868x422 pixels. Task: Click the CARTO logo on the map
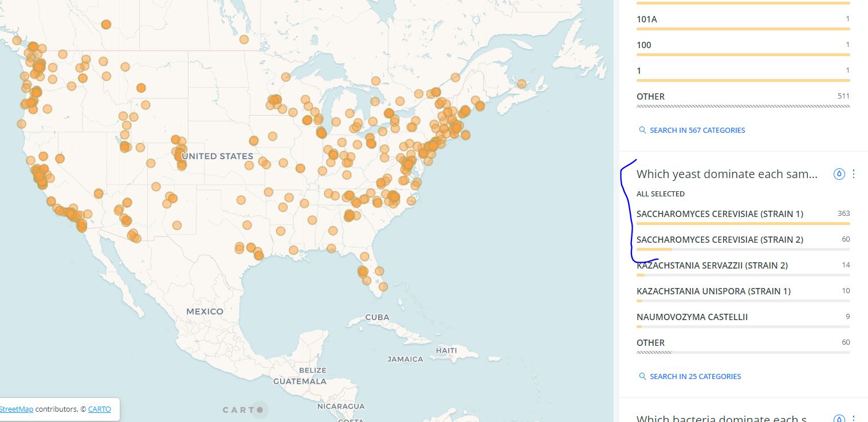pos(243,409)
